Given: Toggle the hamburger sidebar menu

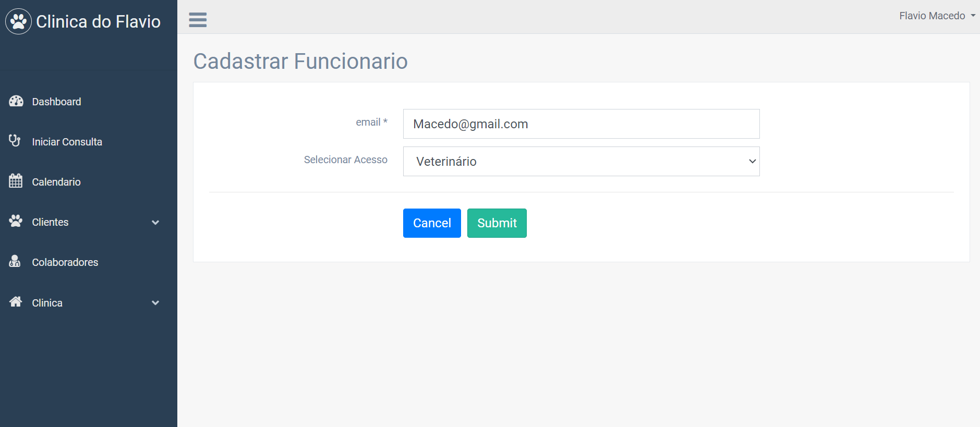Looking at the screenshot, I should [198, 20].
